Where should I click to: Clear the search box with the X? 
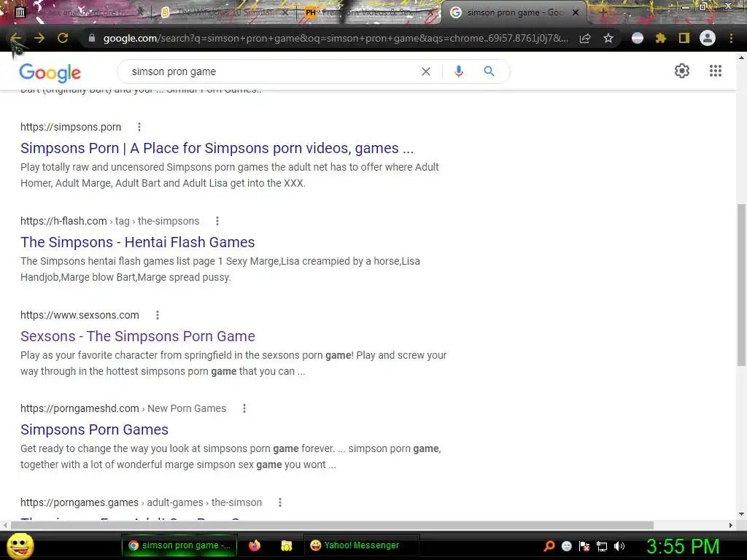[426, 71]
